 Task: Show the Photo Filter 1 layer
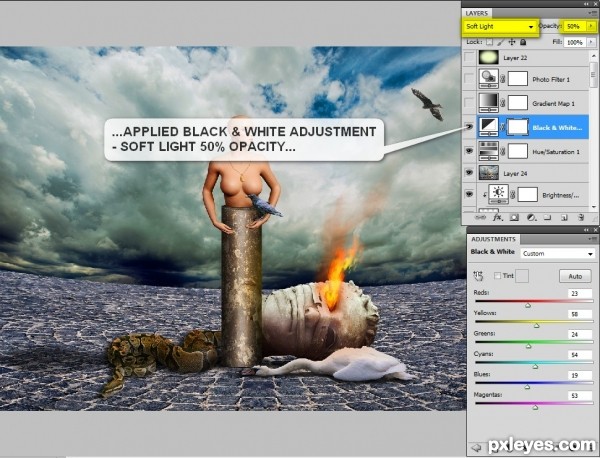pyautogui.click(x=469, y=79)
